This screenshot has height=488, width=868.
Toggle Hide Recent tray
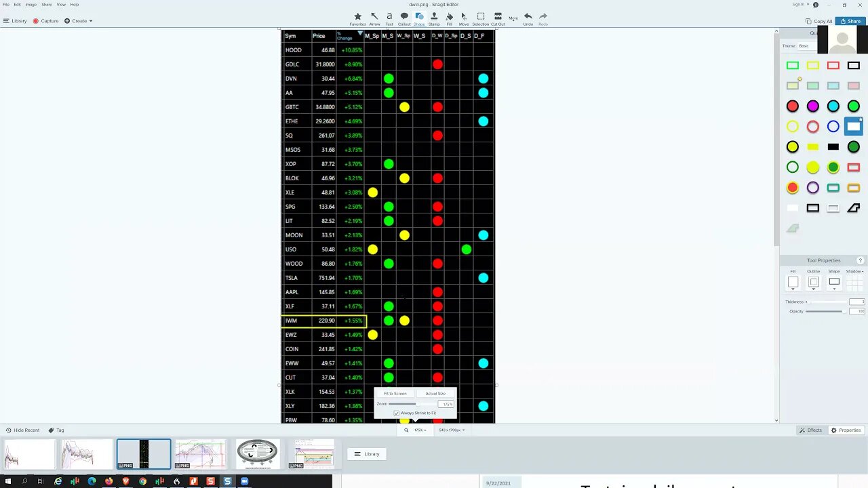[22, 430]
